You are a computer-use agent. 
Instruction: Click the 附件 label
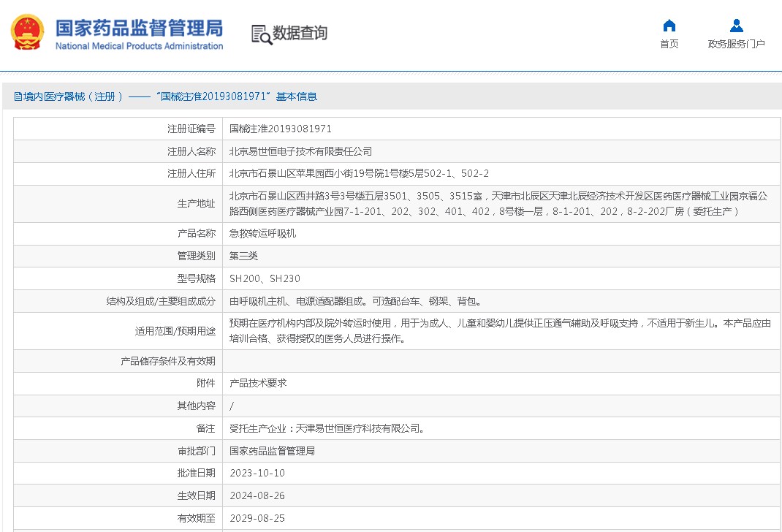click(206, 383)
